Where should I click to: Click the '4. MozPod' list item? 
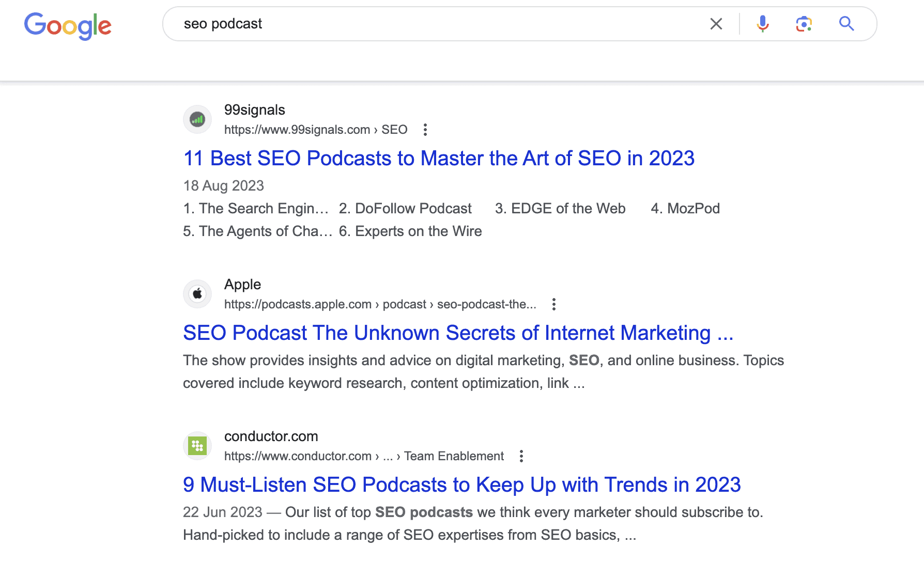(x=685, y=208)
